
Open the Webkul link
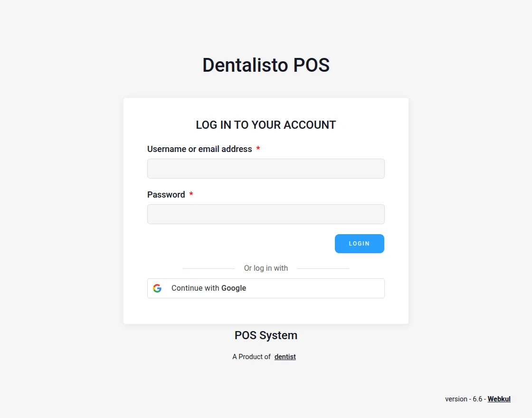click(499, 399)
